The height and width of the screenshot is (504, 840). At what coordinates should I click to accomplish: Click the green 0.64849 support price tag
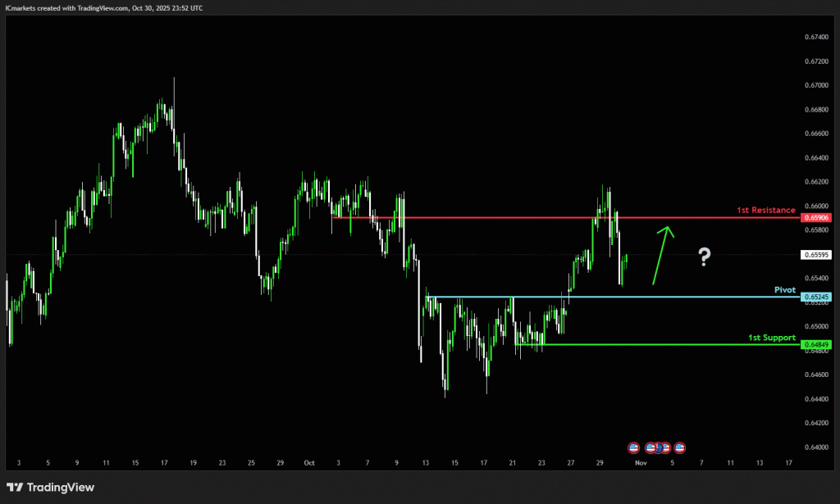(x=817, y=344)
